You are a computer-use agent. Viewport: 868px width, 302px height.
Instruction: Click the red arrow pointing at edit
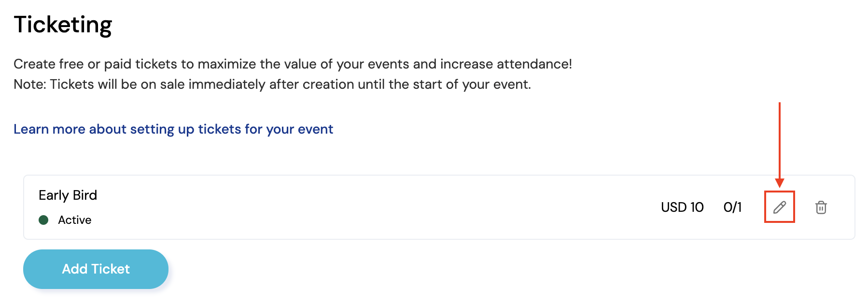coord(779,145)
